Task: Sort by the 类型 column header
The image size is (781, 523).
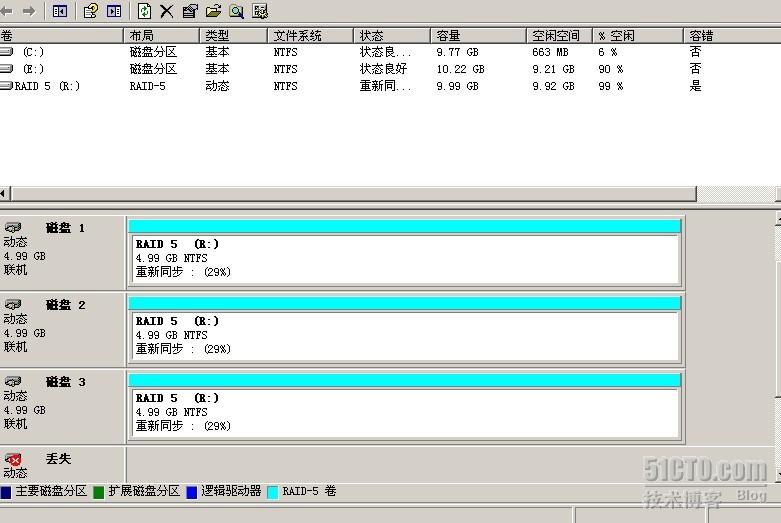Action: tap(233, 36)
